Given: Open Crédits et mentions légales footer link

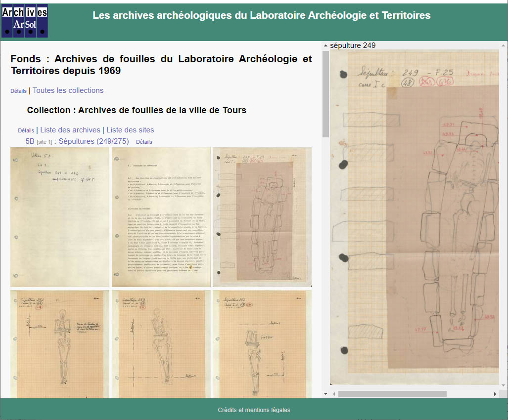Looking at the screenshot, I should pos(254,410).
